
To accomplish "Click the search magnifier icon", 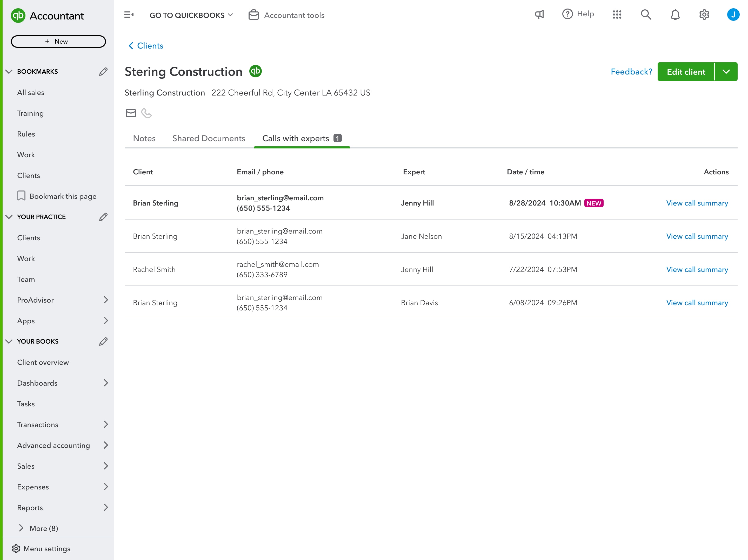I will 646,15.
